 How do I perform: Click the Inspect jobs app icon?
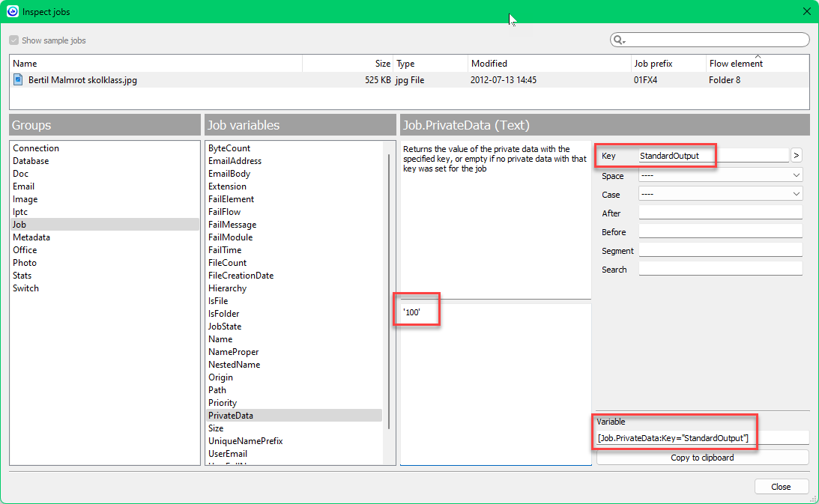coord(12,11)
